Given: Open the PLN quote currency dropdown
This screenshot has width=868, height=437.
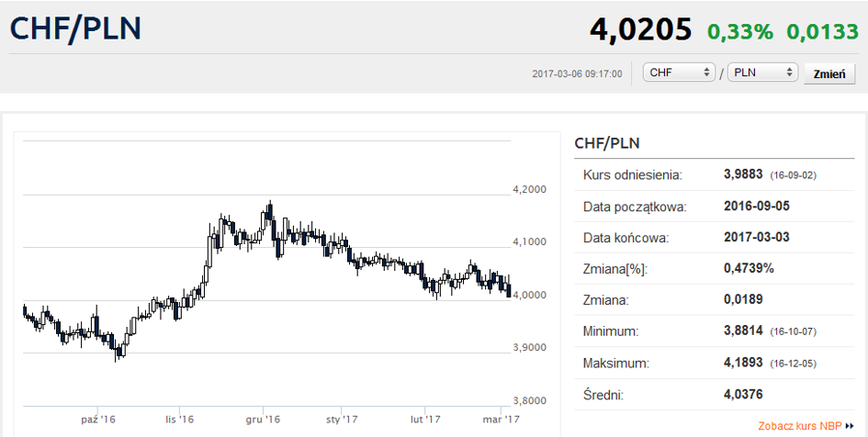Looking at the screenshot, I should [762, 73].
